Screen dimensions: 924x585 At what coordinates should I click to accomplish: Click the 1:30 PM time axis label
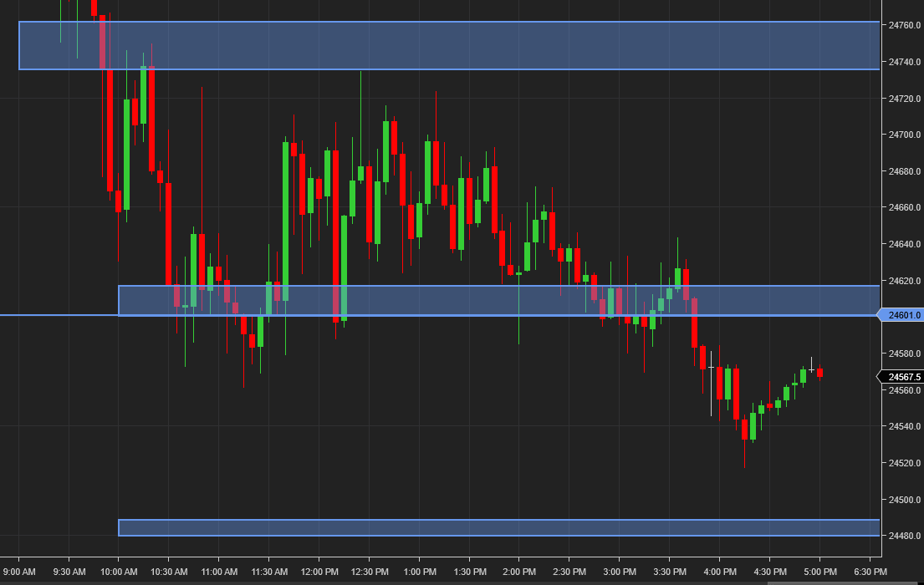[x=470, y=572]
